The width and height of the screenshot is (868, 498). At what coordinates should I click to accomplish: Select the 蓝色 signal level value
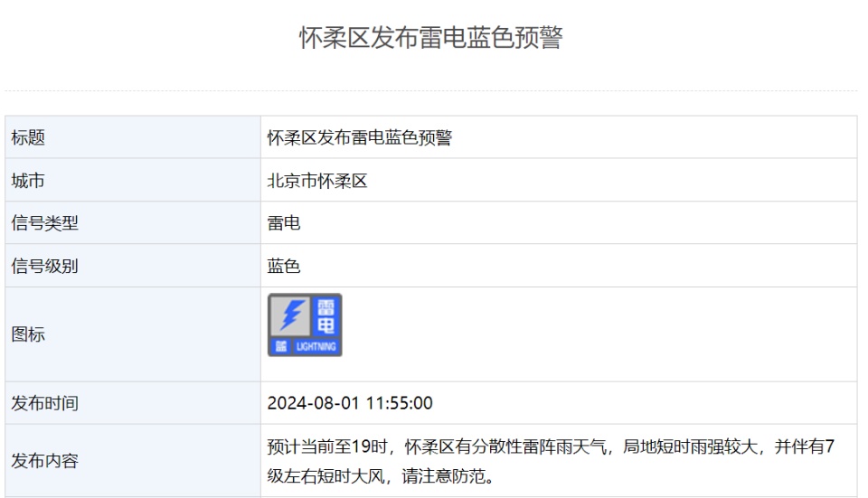pos(284,266)
